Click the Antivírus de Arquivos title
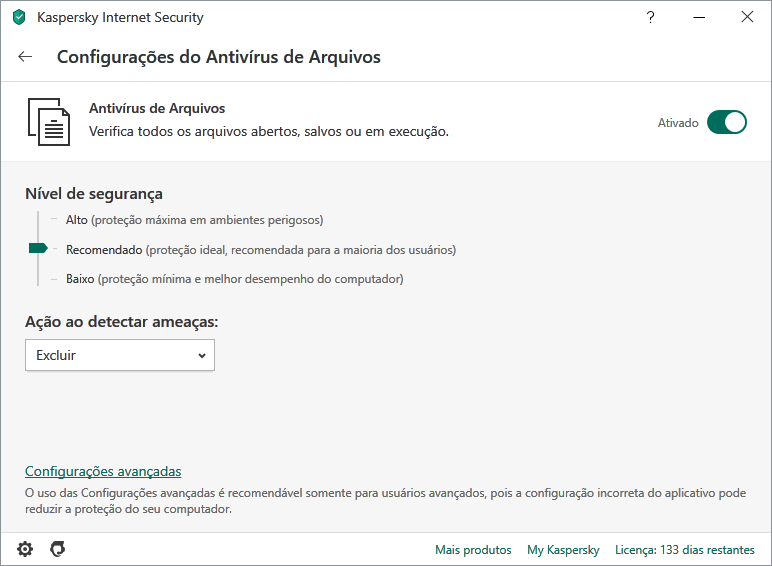Viewport: 772px width, 566px height. pyautogui.click(x=157, y=108)
